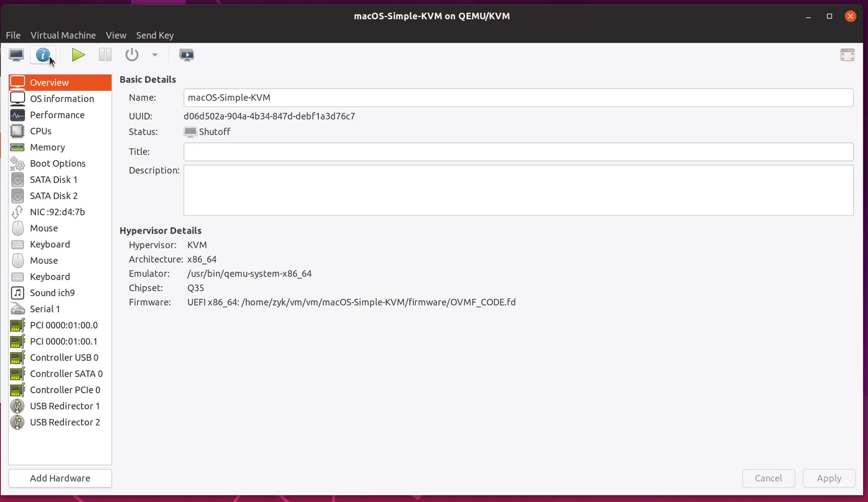Select NIC :92:d4:7b network entry
Viewport: 868px width, 502px height.
click(57, 212)
